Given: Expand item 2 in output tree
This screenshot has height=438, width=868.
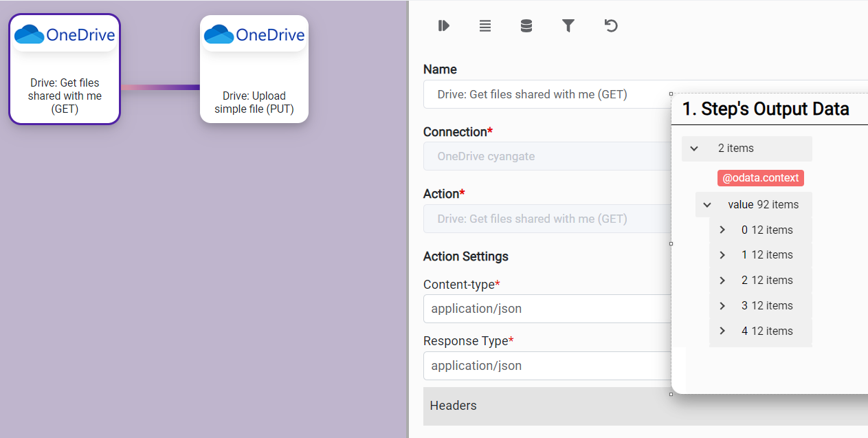Looking at the screenshot, I should 722,281.
